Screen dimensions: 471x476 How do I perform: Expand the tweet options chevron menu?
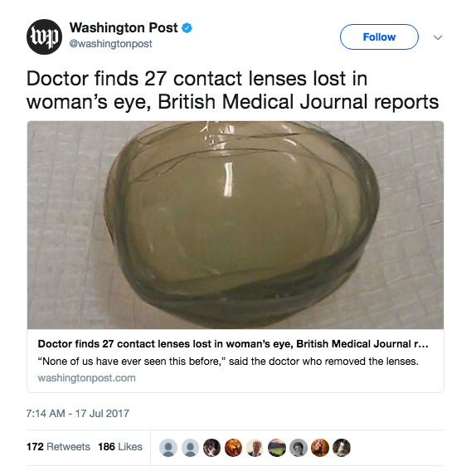tap(438, 37)
